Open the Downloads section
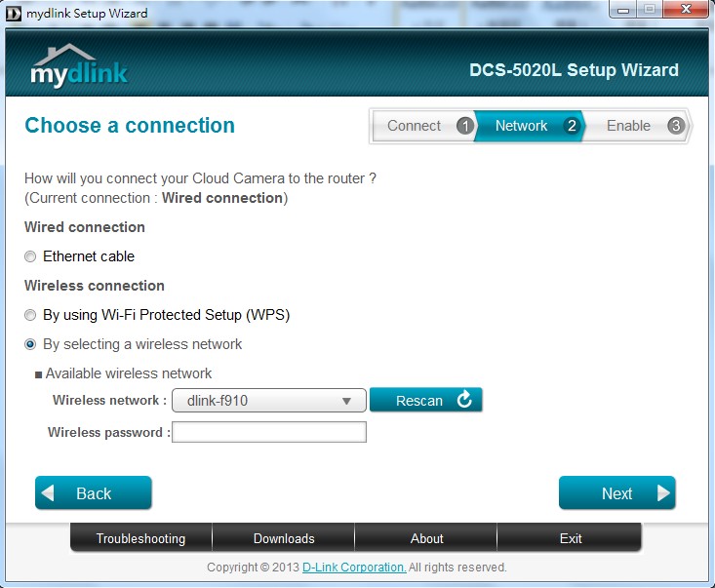The width and height of the screenshot is (715, 588). coord(284,538)
